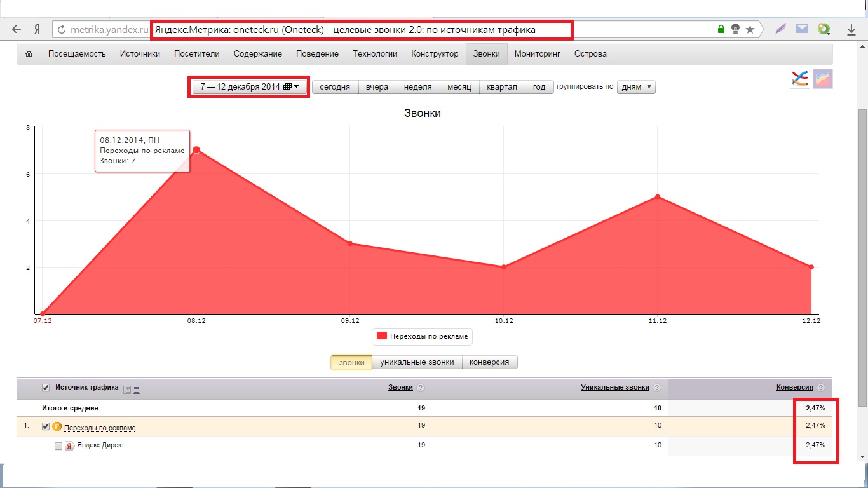The image size is (868, 488).
Task: Open the date range picker 7 — 12 декабря 2014
Action: pos(249,87)
